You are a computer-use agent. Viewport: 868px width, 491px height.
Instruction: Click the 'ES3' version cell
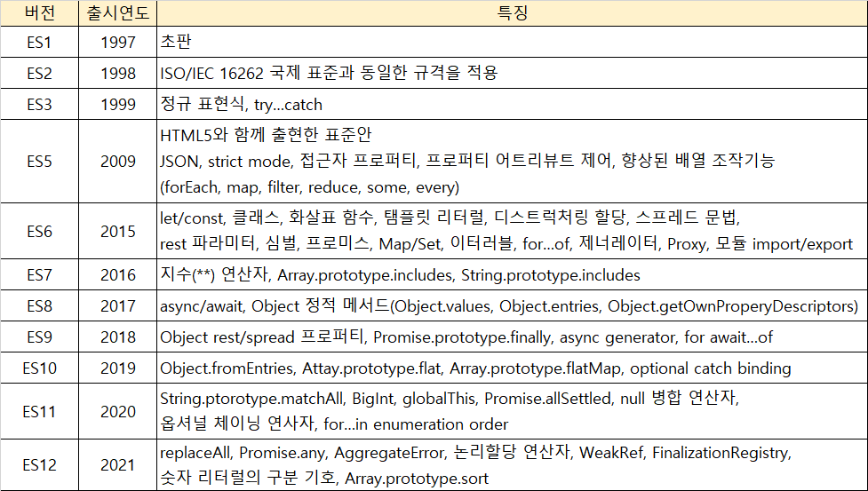pyautogui.click(x=39, y=104)
